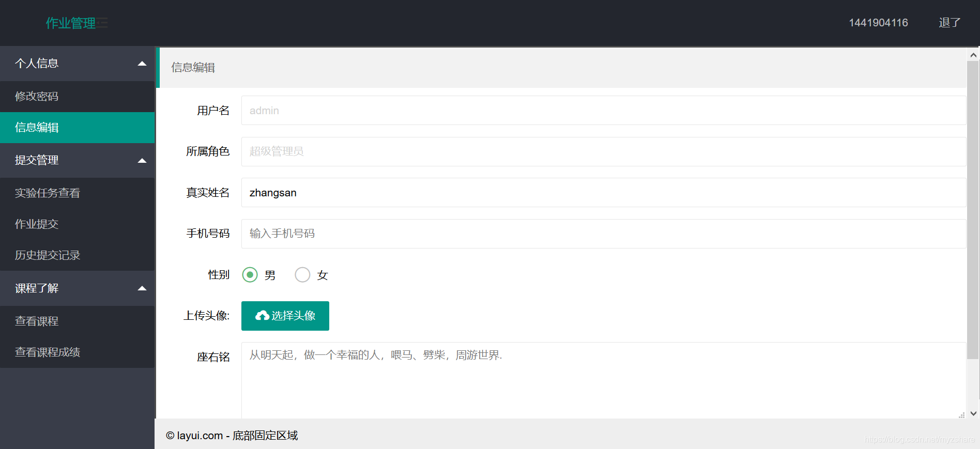
Task: Click the 上传头像: label
Action: coord(207,316)
